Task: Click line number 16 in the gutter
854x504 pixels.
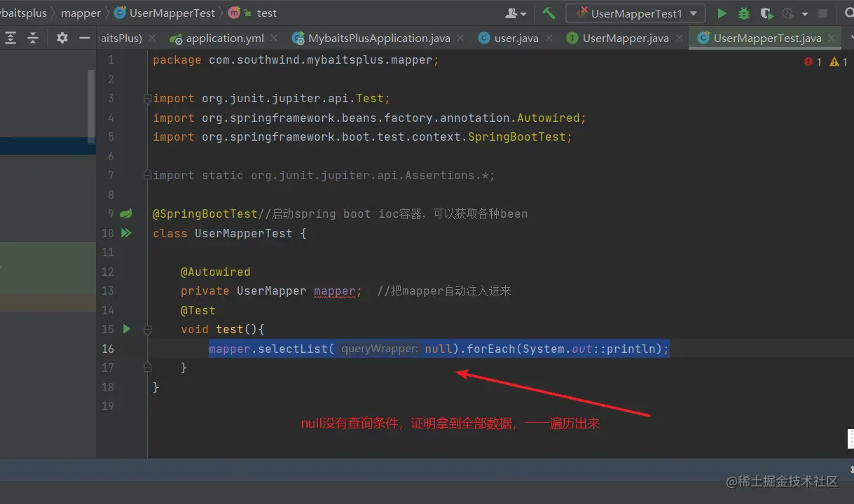Action: [107, 349]
